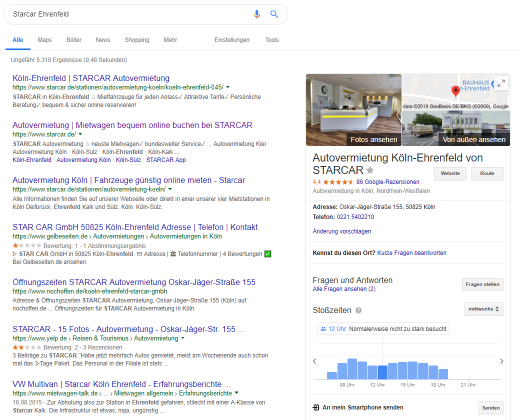Viewport: 520px width, 420px height.
Task: Open the map thumbnail showing BAUHAUS
Action: [x=456, y=92]
